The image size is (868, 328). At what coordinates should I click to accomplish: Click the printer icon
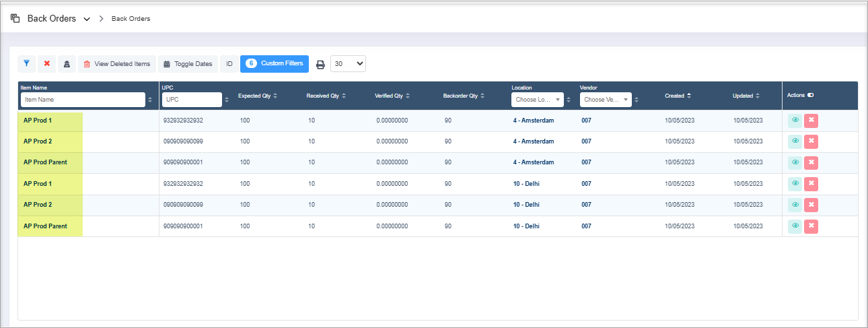pos(320,65)
